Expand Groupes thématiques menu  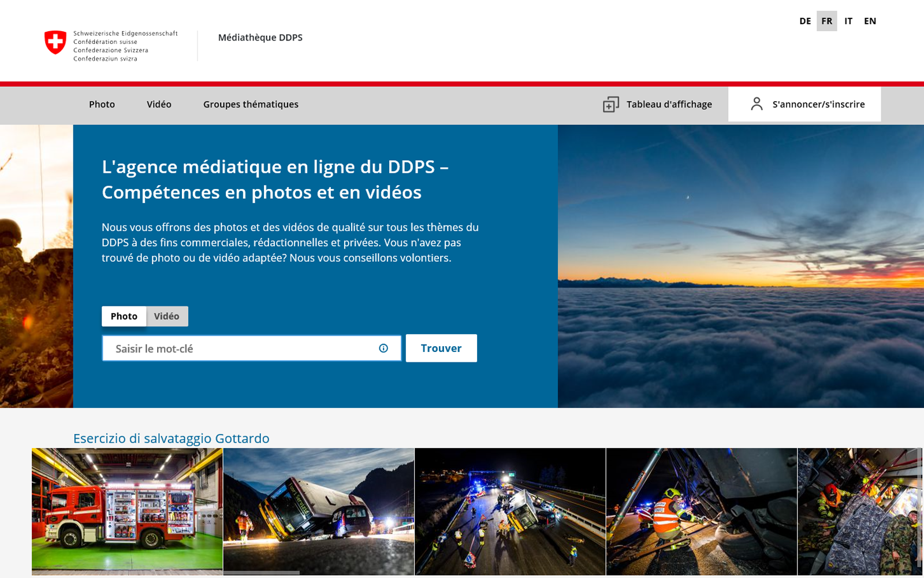[251, 105]
